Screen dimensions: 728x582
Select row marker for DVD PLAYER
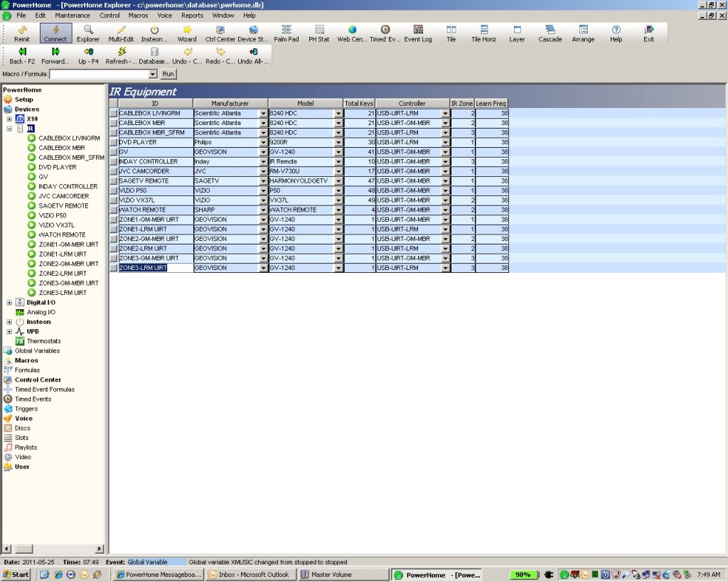(x=113, y=142)
